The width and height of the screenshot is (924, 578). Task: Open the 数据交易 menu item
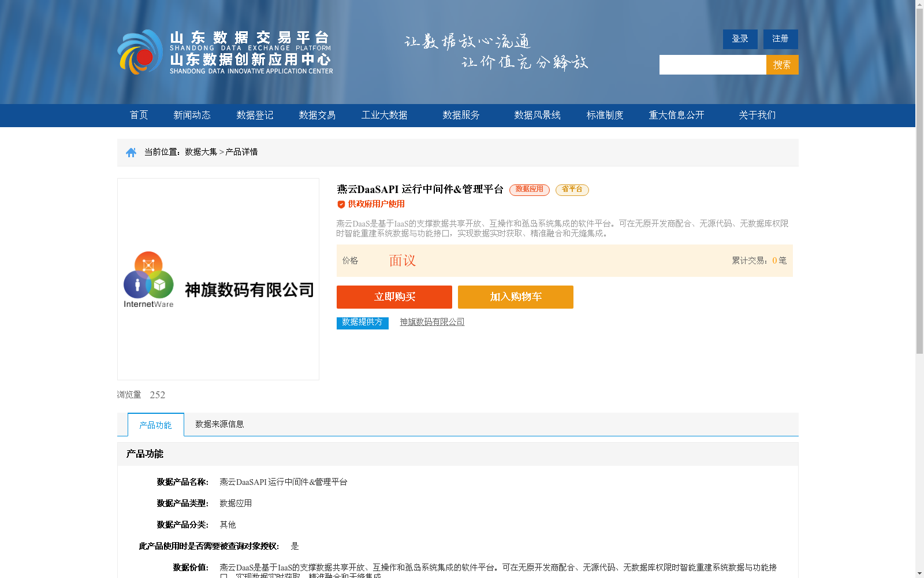coord(317,115)
